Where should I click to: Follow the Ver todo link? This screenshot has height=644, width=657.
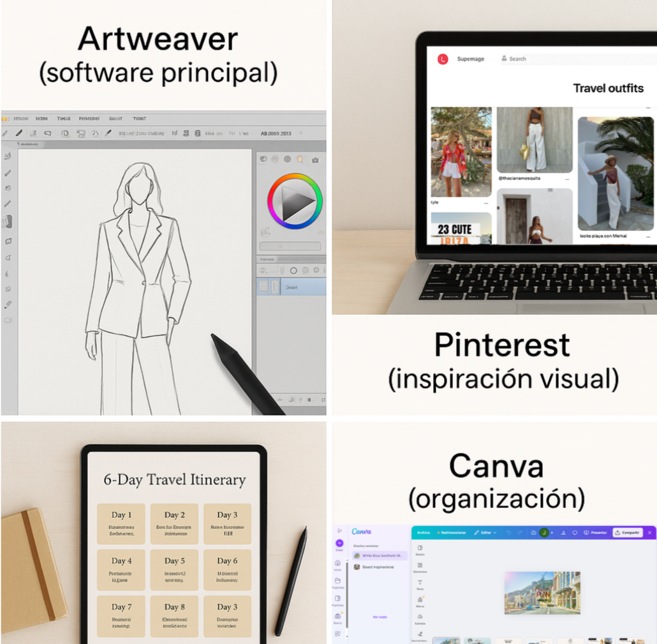(x=380, y=617)
